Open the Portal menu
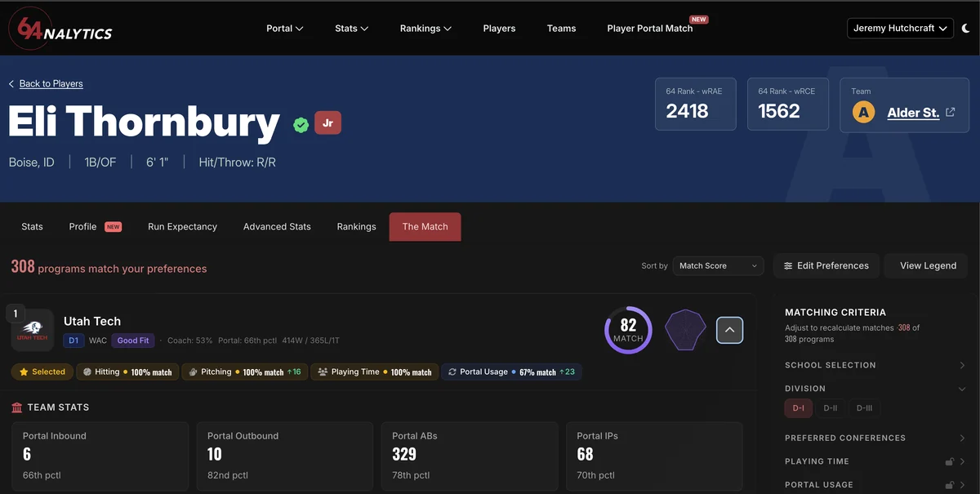The image size is (980, 494). click(x=285, y=29)
